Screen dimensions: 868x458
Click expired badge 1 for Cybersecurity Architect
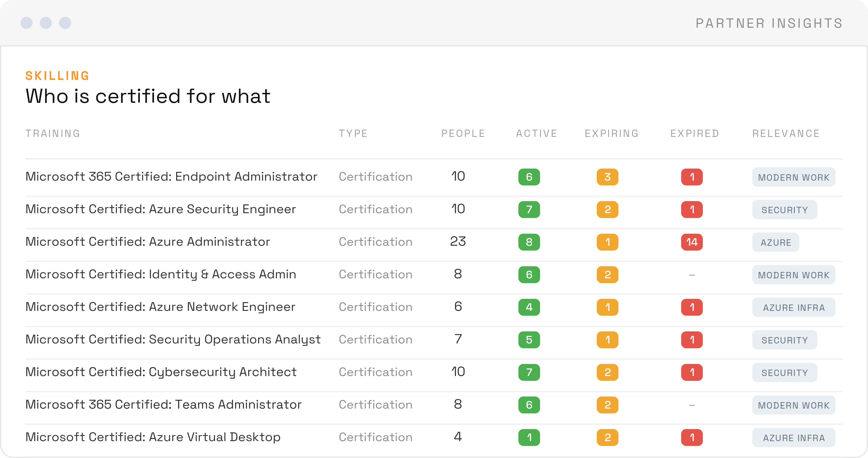click(692, 372)
